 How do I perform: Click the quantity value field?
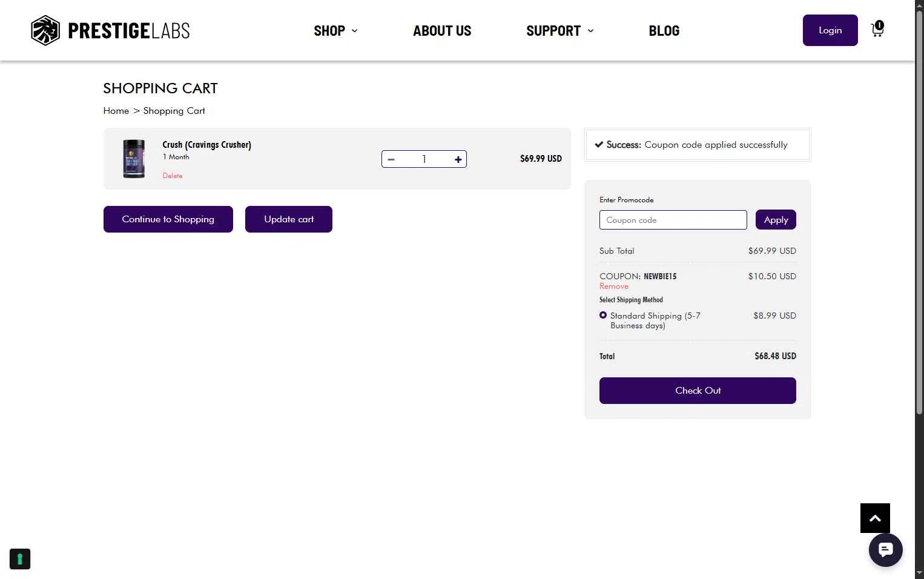[424, 159]
